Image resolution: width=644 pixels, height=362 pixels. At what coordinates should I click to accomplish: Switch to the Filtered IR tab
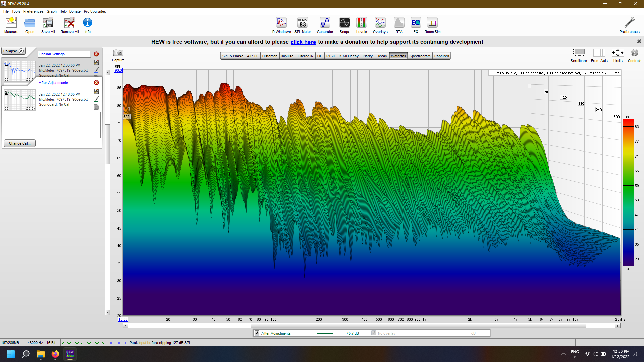(305, 56)
